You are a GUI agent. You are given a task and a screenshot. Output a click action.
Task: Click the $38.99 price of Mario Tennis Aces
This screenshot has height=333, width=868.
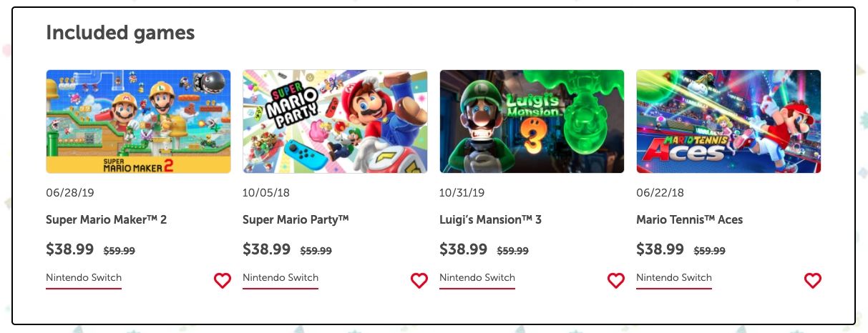660,249
